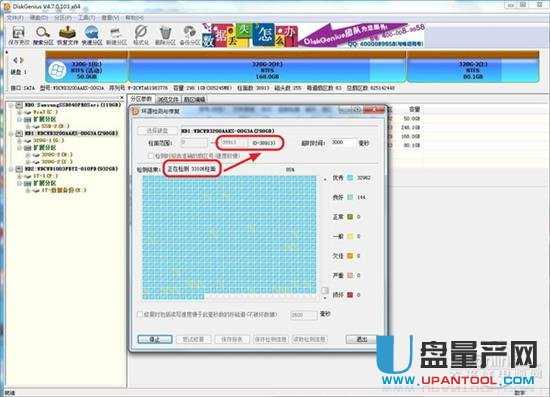Viewport: 550px width, 397px height.
Task: Click the milliseconds field beside the bottom checkbox
Action: click(x=303, y=315)
